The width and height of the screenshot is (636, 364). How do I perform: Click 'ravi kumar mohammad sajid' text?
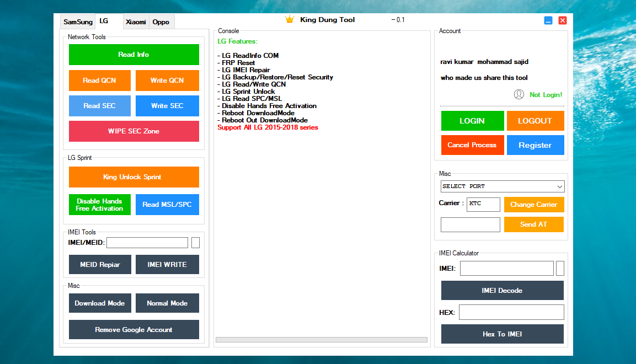pyautogui.click(x=484, y=62)
